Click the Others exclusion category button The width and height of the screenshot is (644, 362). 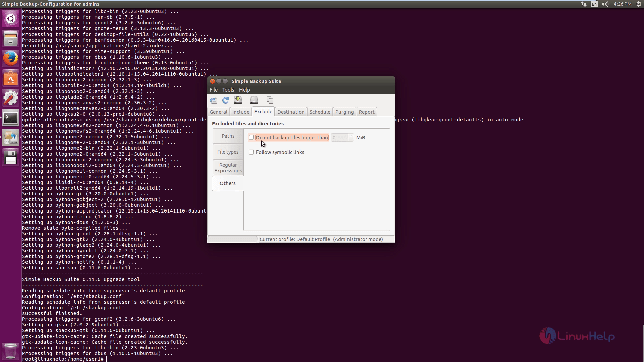coord(228,183)
